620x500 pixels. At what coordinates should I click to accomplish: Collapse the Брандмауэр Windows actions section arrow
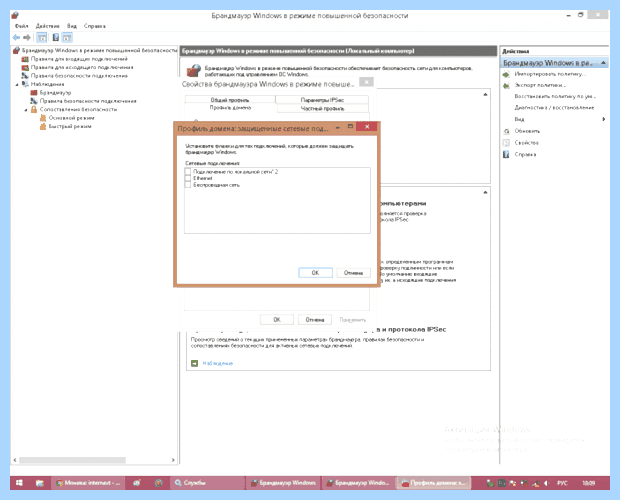[x=603, y=63]
